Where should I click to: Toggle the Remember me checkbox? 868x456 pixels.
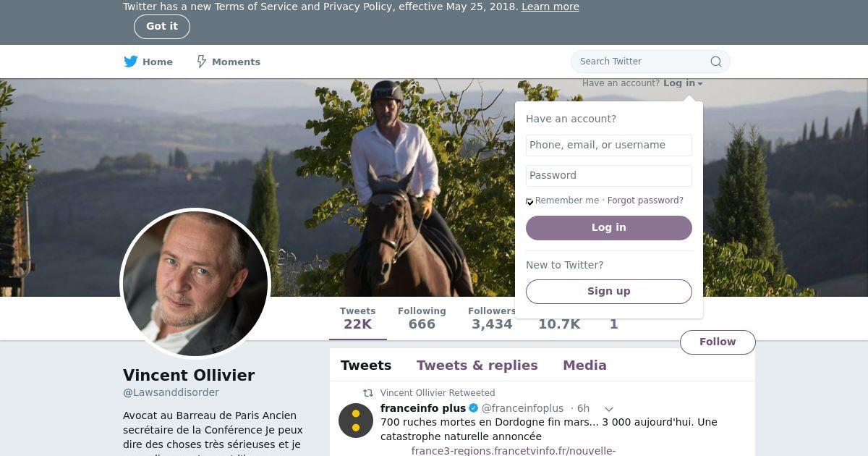530,202
